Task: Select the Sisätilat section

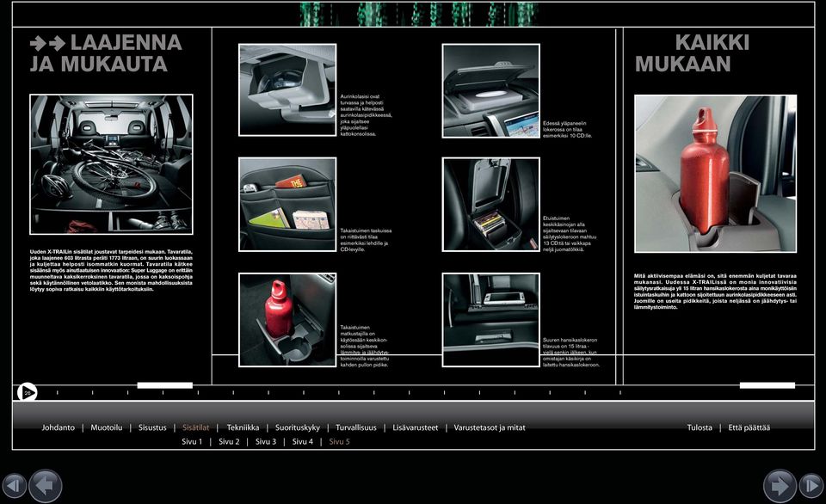Action: pyautogui.click(x=196, y=427)
